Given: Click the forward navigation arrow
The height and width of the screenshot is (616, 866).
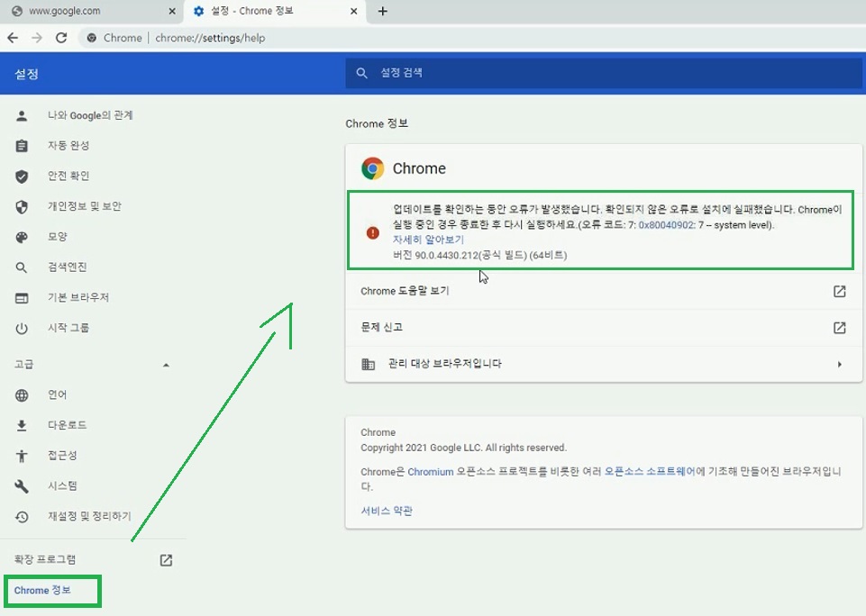Looking at the screenshot, I should tap(37, 38).
